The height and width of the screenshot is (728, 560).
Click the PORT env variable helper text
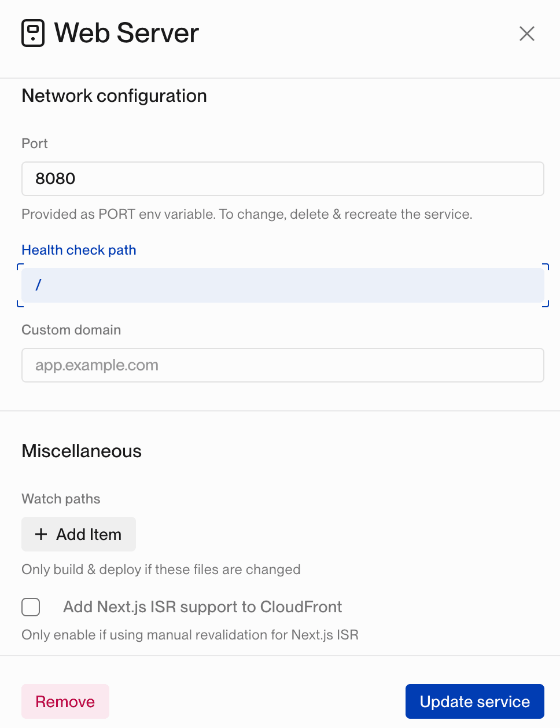point(246,214)
